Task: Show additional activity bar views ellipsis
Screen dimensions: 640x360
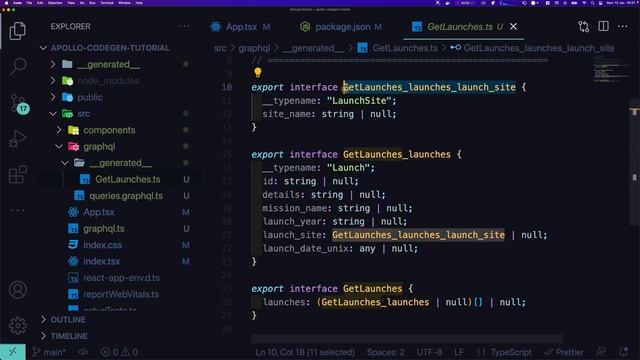Action: [18, 211]
